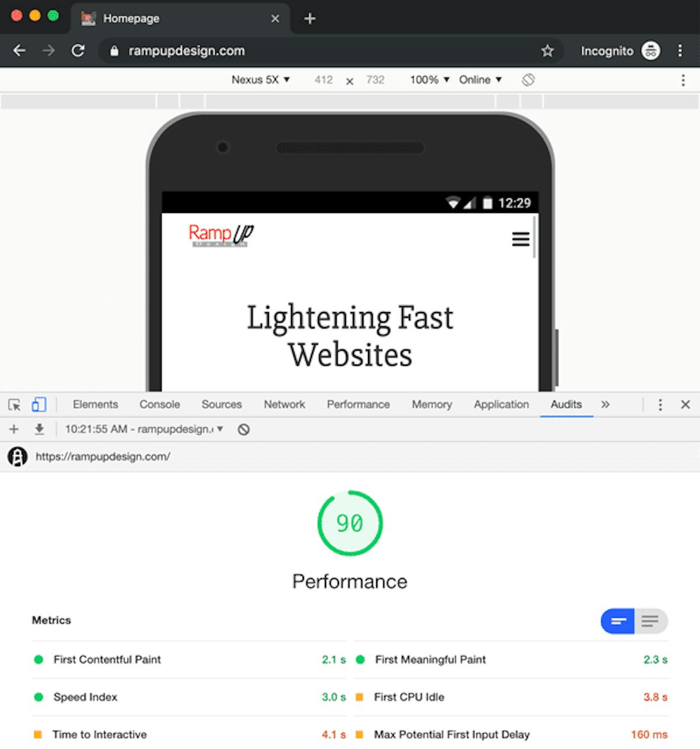700x749 pixels.
Task: Click the plus icon to perform new audit
Action: pos(14,429)
